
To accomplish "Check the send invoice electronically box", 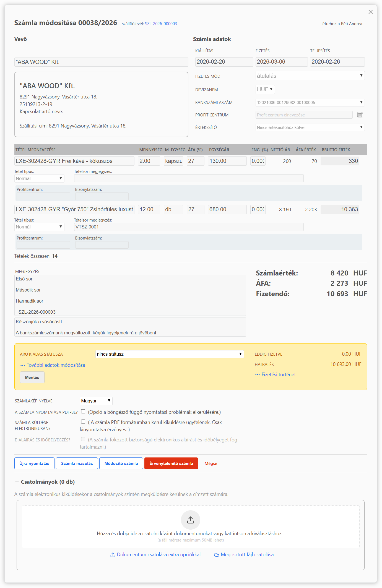I will 83,422.
